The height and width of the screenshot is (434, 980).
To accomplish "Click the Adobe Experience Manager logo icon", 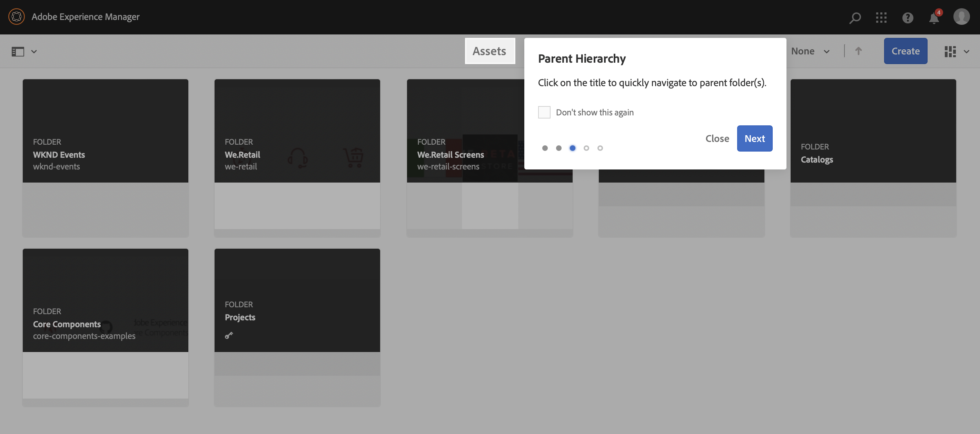I will (x=16, y=17).
